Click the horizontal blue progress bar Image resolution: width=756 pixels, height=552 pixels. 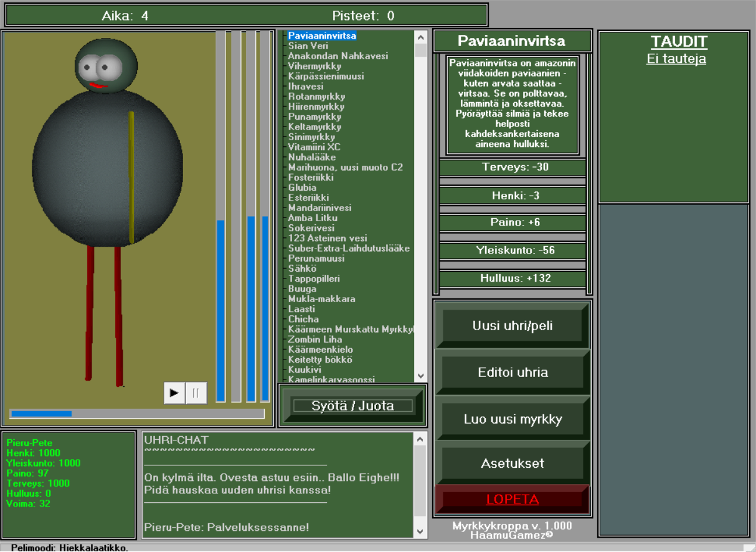click(137, 413)
